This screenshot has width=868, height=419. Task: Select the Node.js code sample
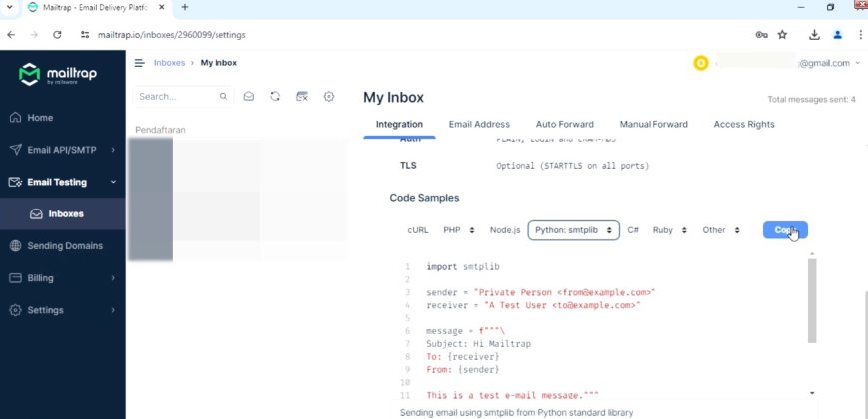505,230
